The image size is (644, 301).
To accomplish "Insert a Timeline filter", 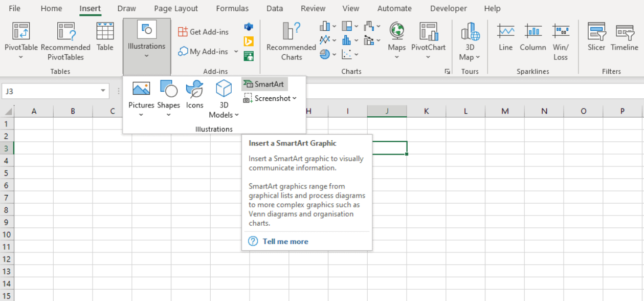I will point(624,41).
